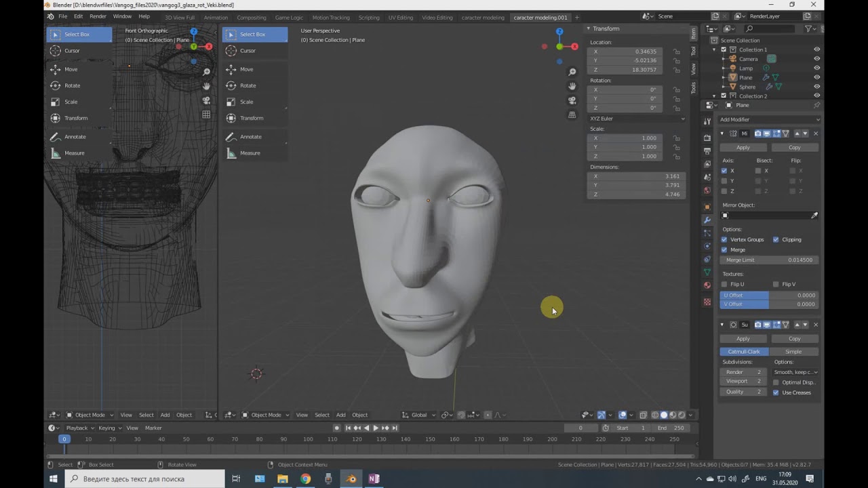868x488 pixels.
Task: Toggle Vertex Groups option
Action: tap(724, 239)
